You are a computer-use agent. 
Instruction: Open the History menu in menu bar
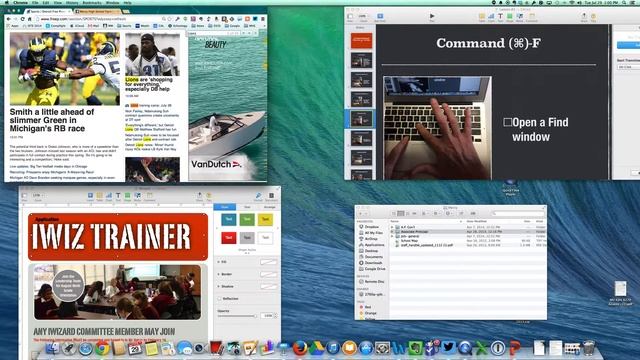[72, 2]
